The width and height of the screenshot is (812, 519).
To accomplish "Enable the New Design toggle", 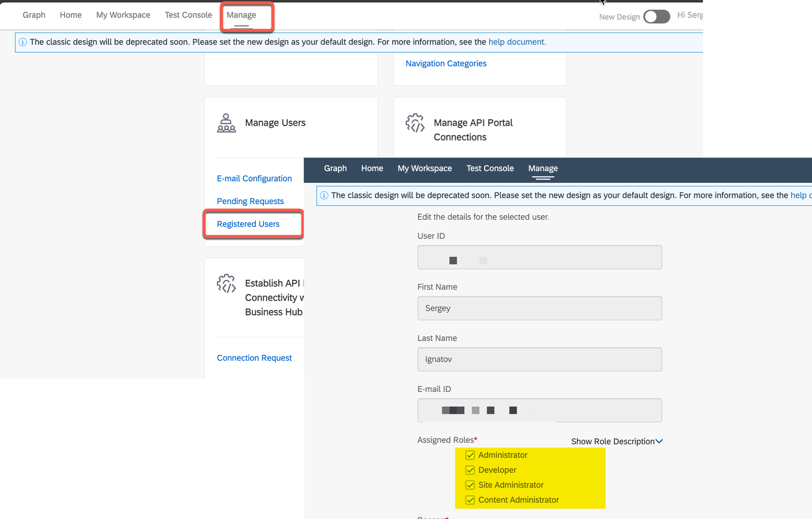I will (x=657, y=16).
